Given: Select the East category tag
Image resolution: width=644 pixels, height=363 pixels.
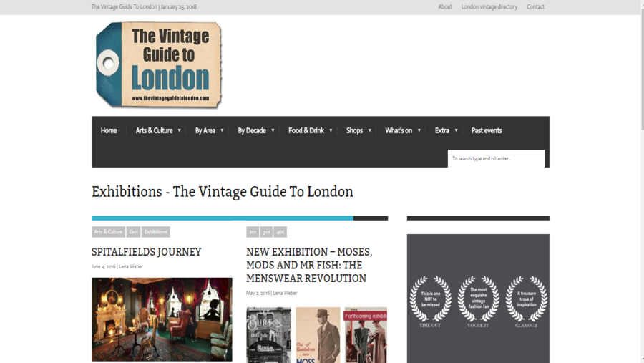Looking at the screenshot, I should (x=134, y=232).
